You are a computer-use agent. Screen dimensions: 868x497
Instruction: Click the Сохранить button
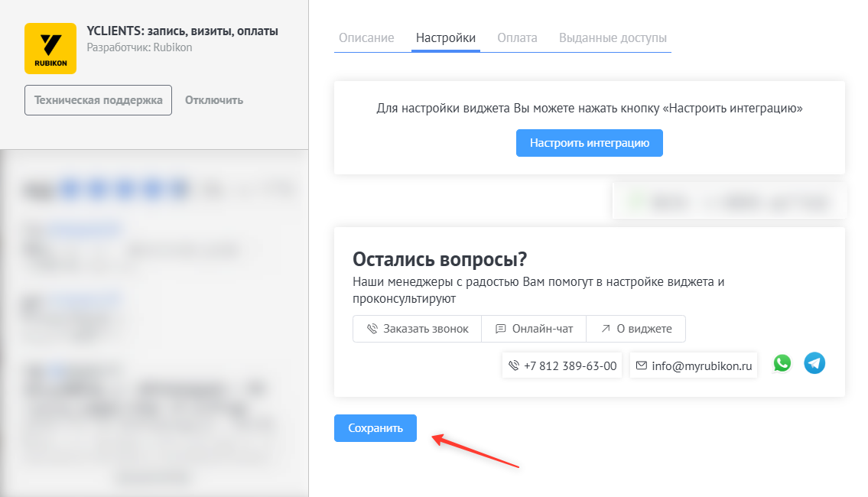[x=375, y=428]
